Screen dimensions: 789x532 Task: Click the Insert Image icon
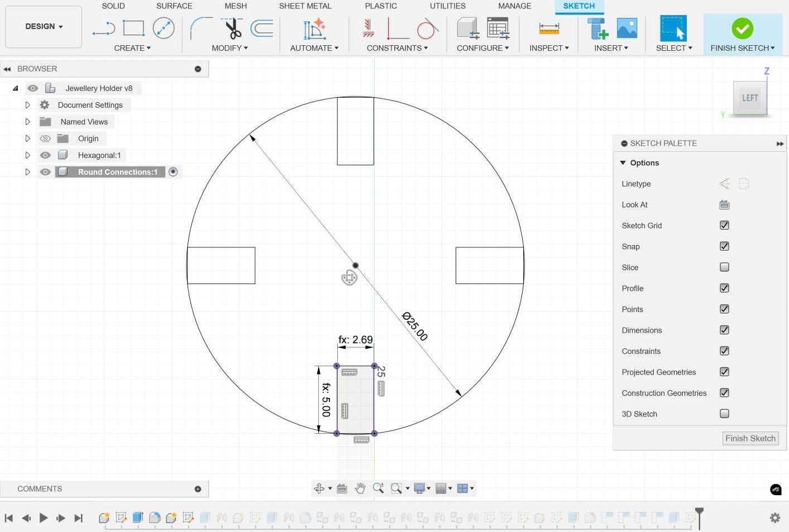click(627, 28)
